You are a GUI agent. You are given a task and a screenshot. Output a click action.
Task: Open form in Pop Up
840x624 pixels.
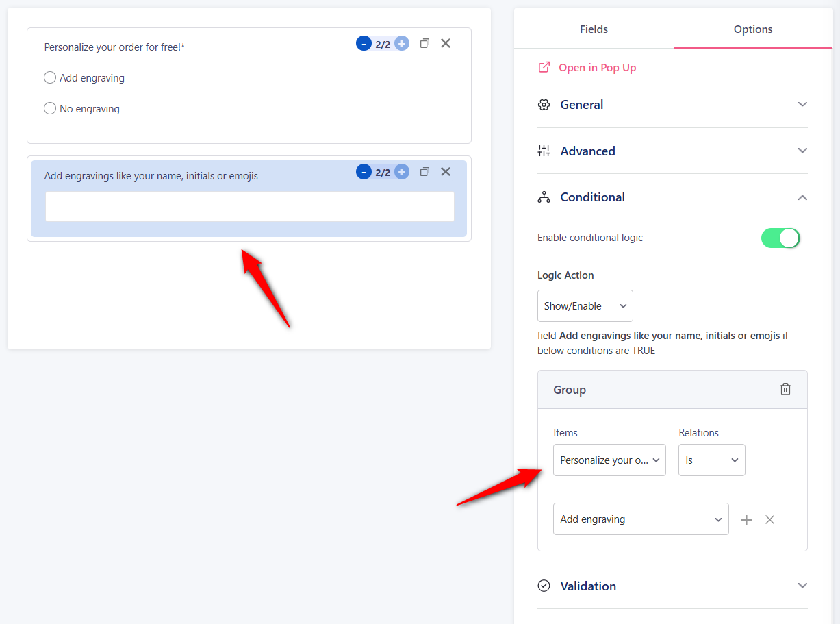pyautogui.click(x=598, y=67)
